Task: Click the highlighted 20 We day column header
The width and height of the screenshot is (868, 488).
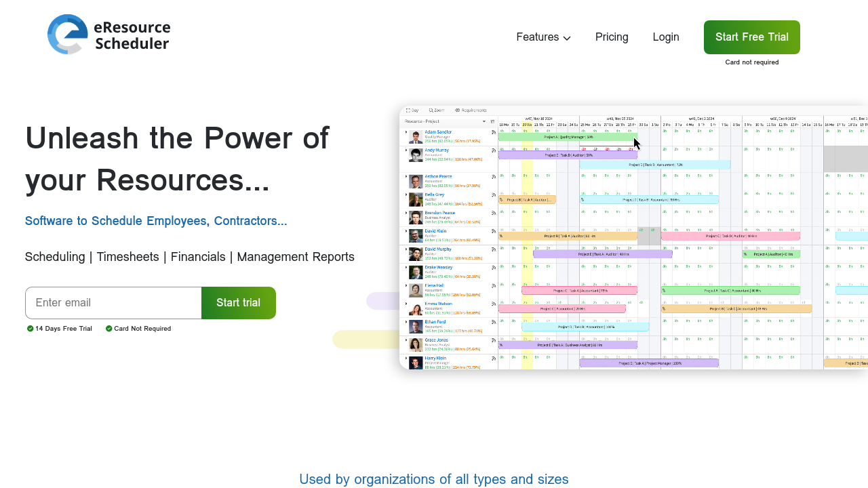Action: (x=527, y=125)
